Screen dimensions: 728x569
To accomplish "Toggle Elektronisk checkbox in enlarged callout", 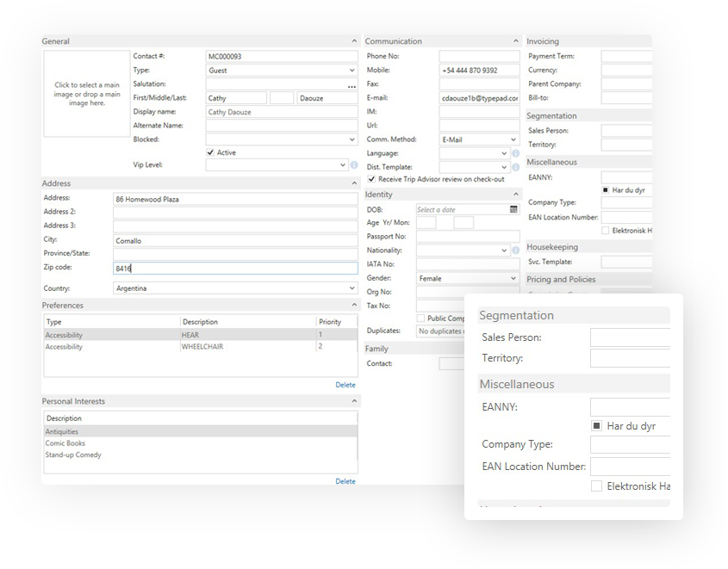I will pos(596,486).
